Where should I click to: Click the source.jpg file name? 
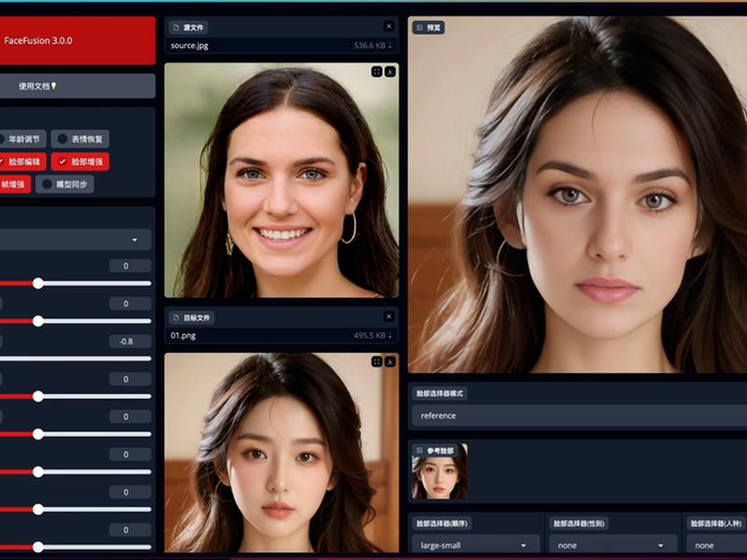190,46
